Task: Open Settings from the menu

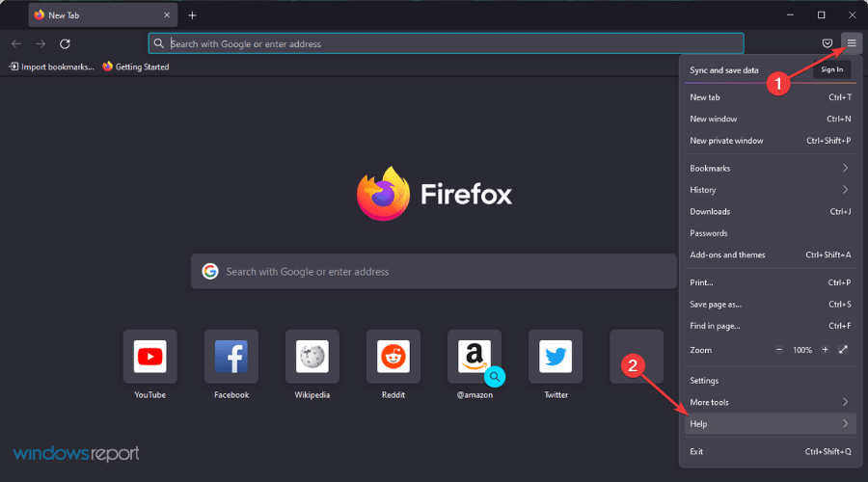Action: point(770,381)
